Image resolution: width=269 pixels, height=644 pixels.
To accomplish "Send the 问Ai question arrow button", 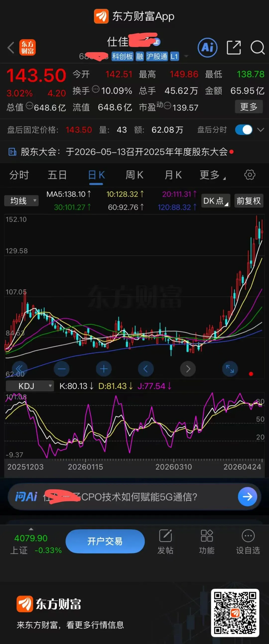I will [247, 497].
